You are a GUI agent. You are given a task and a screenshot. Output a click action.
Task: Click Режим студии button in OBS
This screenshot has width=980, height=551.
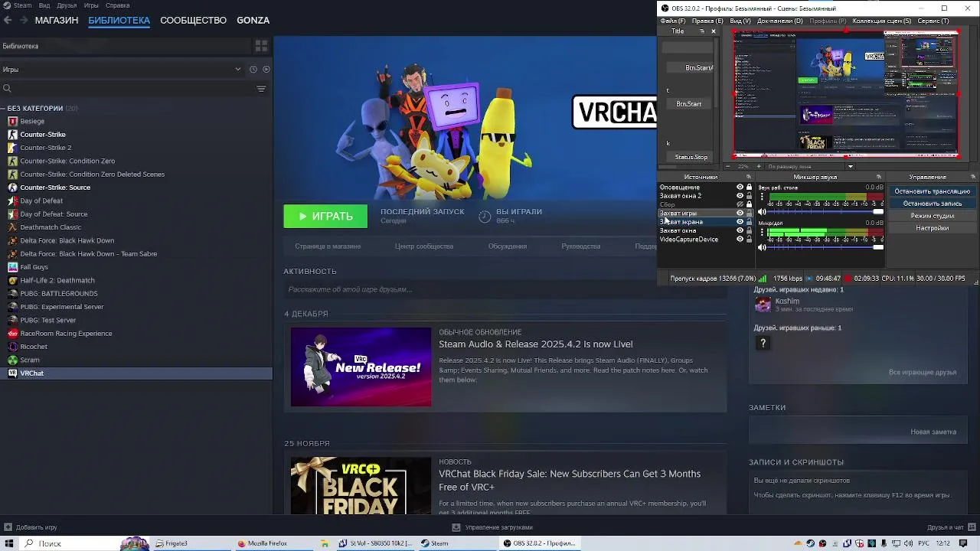click(x=932, y=216)
